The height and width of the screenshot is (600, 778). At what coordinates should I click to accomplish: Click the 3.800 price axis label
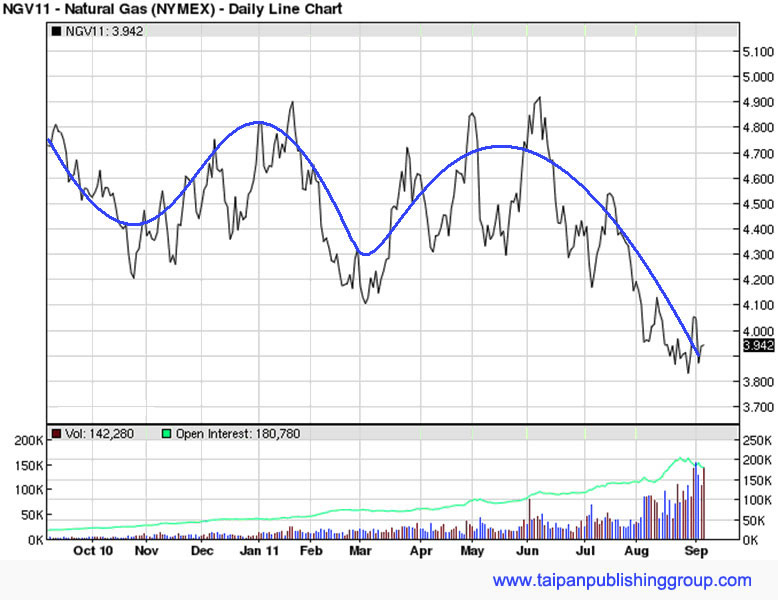click(x=758, y=382)
